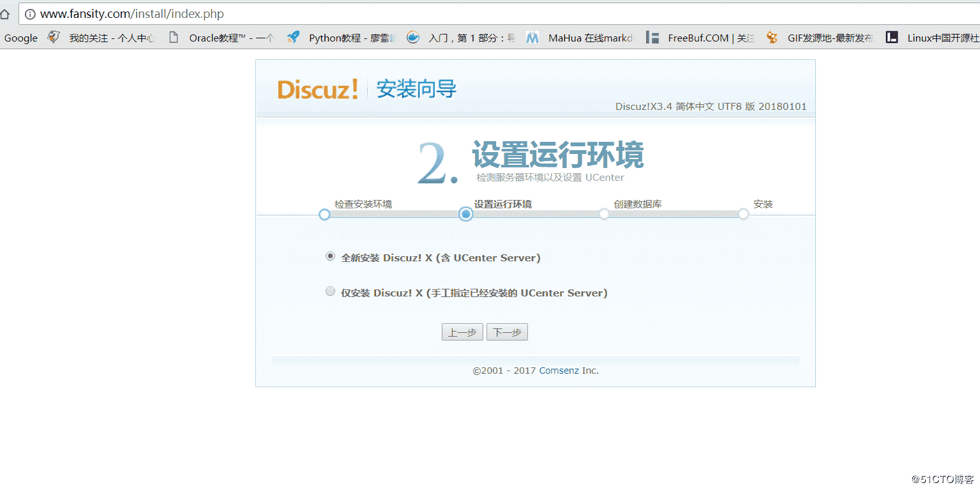Click the MaHua bookmark favicon

(532, 38)
